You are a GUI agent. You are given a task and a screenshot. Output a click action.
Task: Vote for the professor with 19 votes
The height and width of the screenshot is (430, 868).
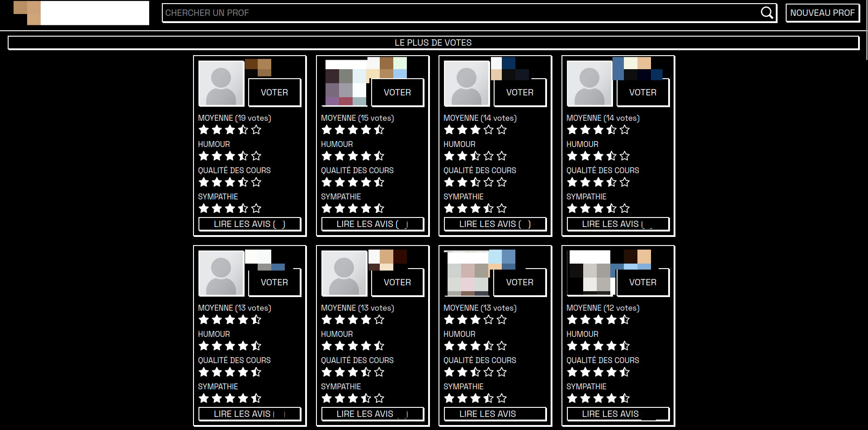pos(274,92)
